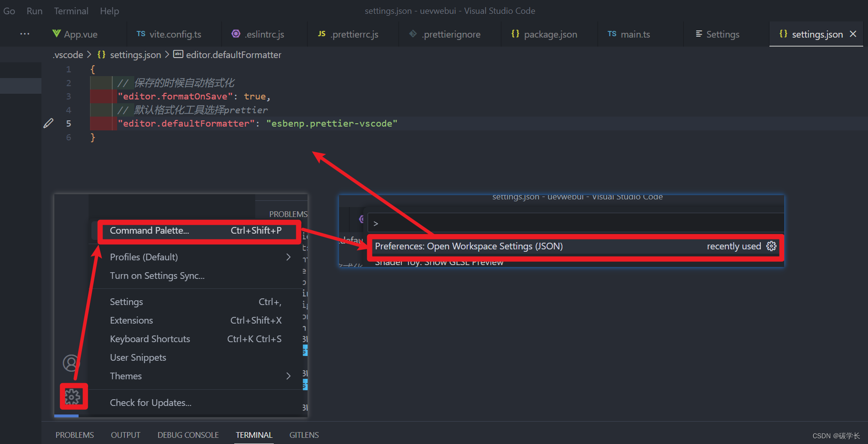Click the true value on line 3

[x=255, y=96]
